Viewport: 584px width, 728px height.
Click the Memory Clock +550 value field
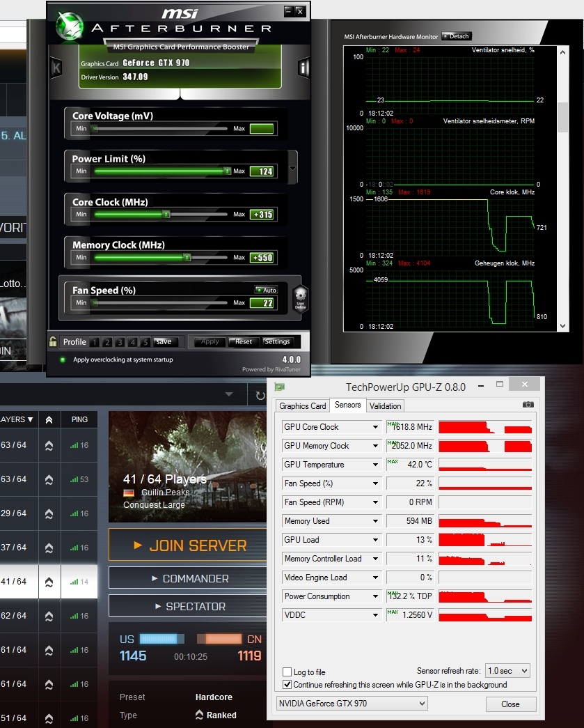[x=262, y=258]
